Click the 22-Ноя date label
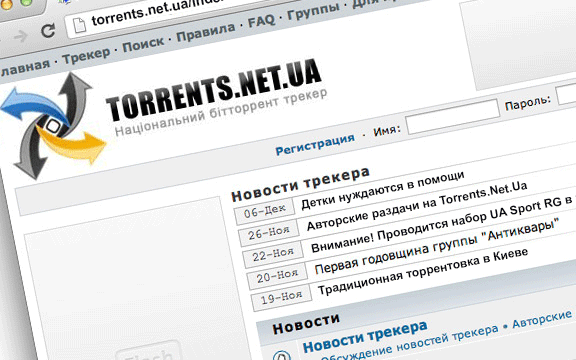576x360 pixels. pyautogui.click(x=273, y=254)
